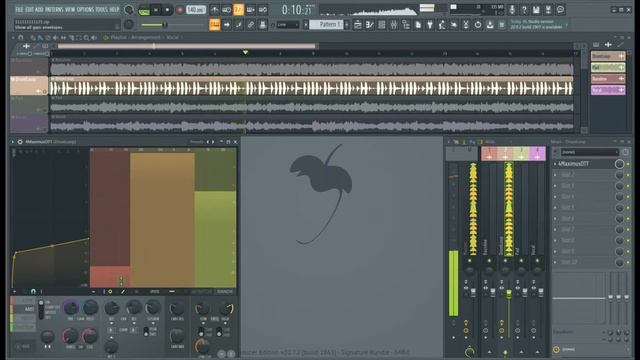The height and width of the screenshot is (360, 640).
Task: Open the Slot 3 effect dropdown arrow
Action: pyautogui.click(x=555, y=186)
